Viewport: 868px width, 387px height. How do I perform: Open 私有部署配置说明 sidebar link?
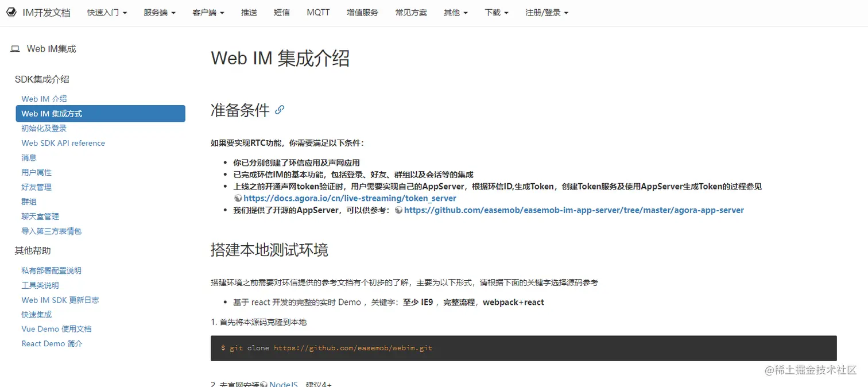click(x=52, y=270)
